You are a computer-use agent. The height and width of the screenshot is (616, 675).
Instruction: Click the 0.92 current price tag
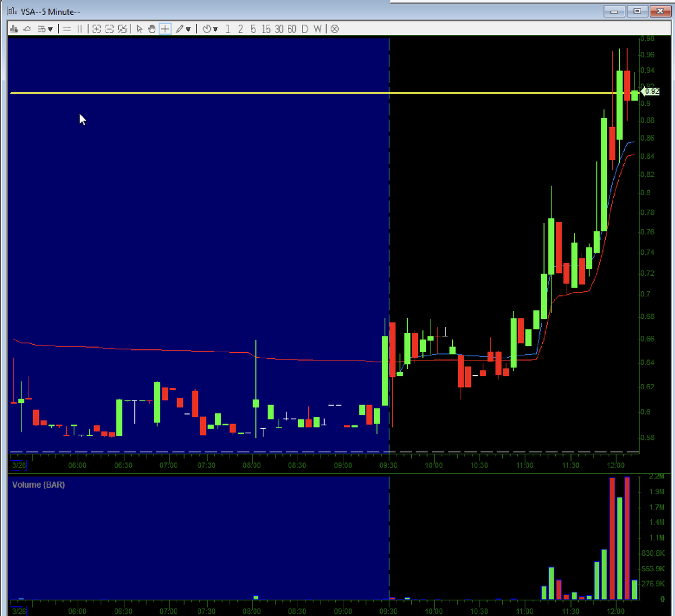[x=651, y=91]
